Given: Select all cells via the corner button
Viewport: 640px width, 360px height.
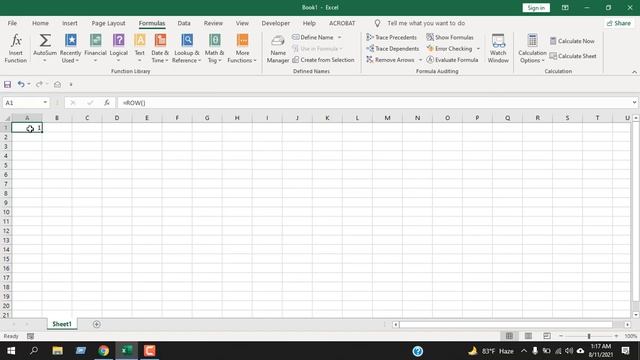Looking at the screenshot, I should point(6,118).
